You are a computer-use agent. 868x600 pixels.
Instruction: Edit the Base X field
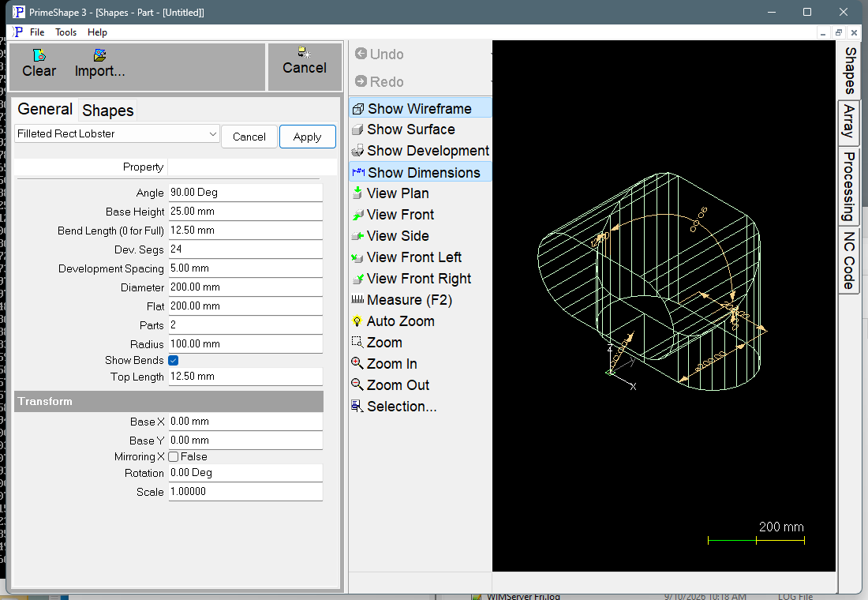tap(245, 421)
